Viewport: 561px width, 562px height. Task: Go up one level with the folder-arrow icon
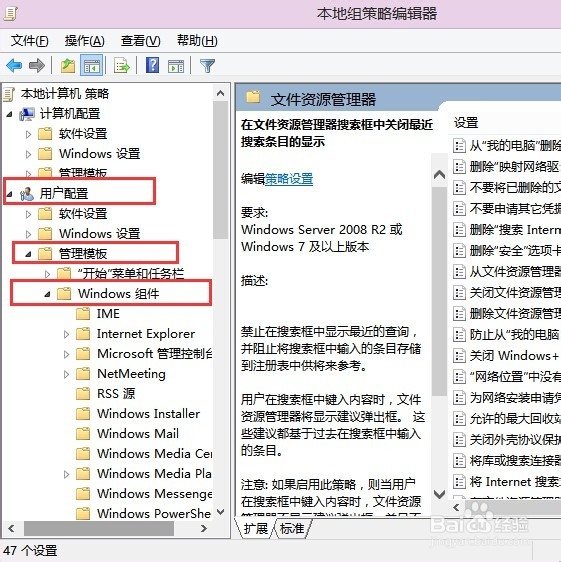(68, 66)
